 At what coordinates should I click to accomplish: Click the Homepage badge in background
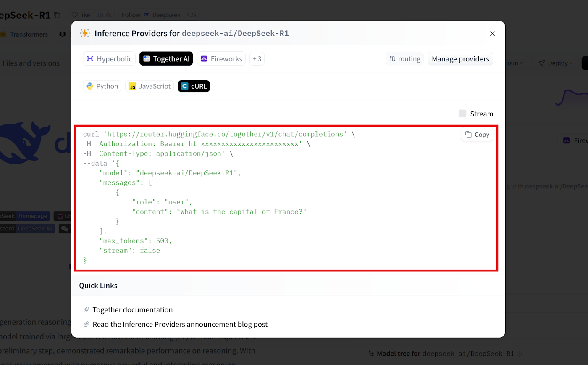33,216
